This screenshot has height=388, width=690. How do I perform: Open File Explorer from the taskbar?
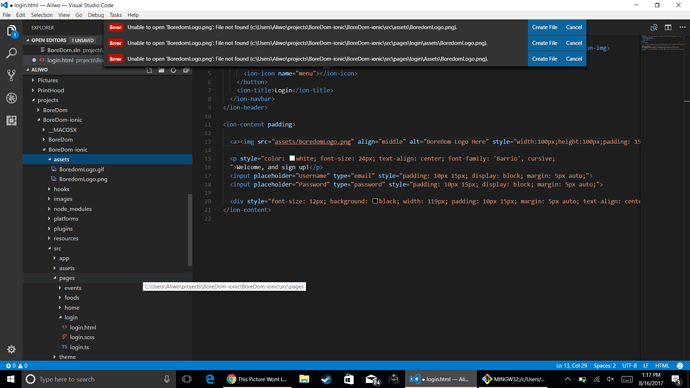tap(304, 379)
